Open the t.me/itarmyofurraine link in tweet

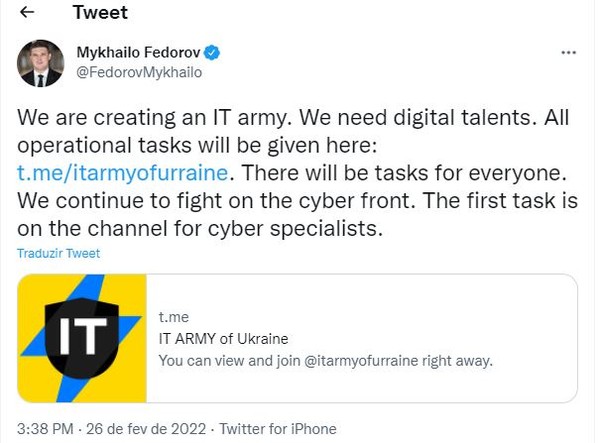pyautogui.click(x=122, y=173)
